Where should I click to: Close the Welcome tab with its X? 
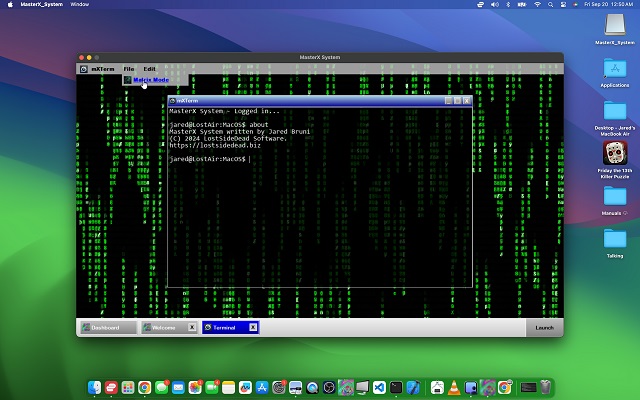coord(191,327)
